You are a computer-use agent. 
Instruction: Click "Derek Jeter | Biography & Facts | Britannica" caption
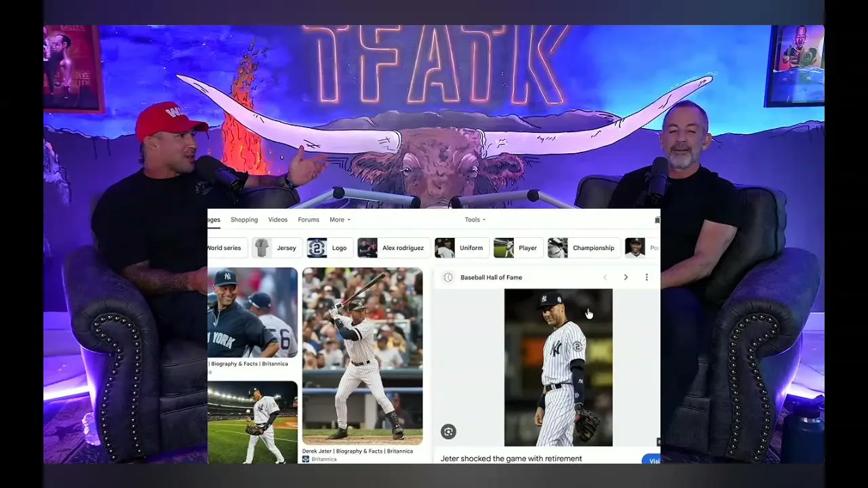point(357,451)
